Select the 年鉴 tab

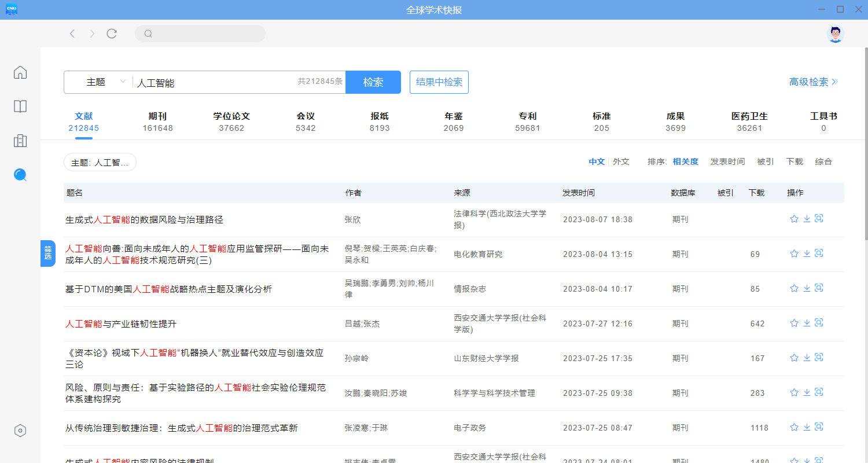tap(454, 122)
